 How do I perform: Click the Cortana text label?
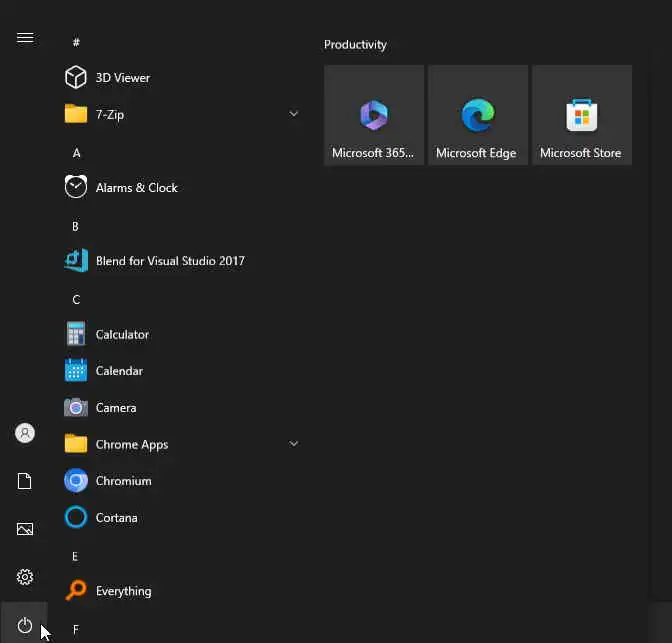[116, 518]
